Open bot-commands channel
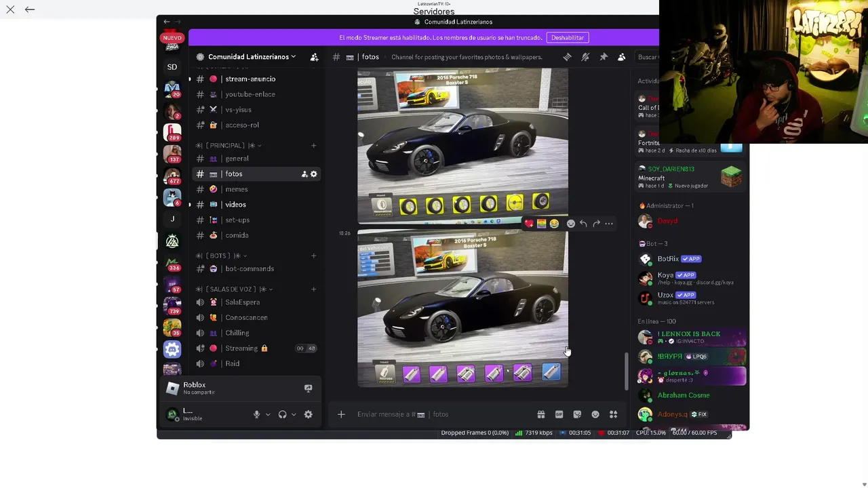 point(256,269)
